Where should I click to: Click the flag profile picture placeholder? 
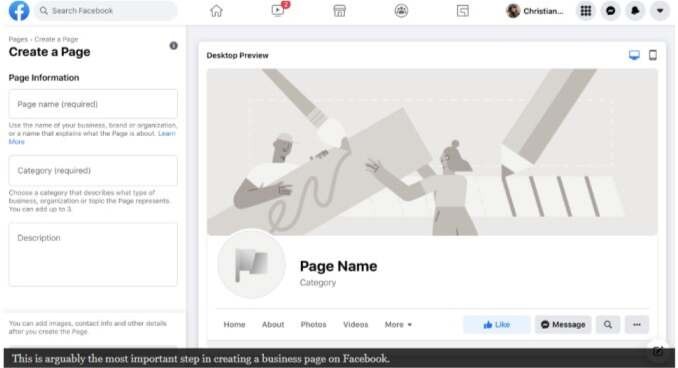(x=251, y=264)
